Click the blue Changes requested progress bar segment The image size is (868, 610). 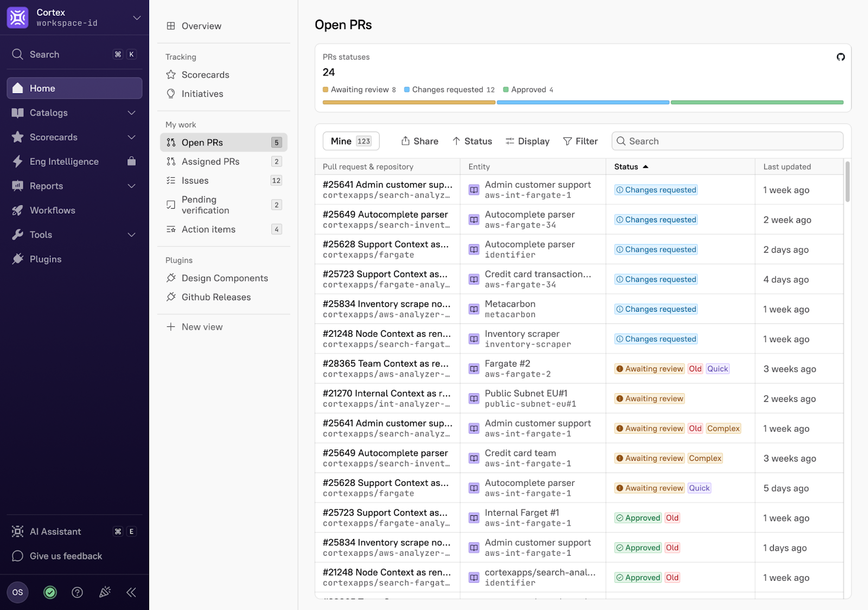click(583, 102)
